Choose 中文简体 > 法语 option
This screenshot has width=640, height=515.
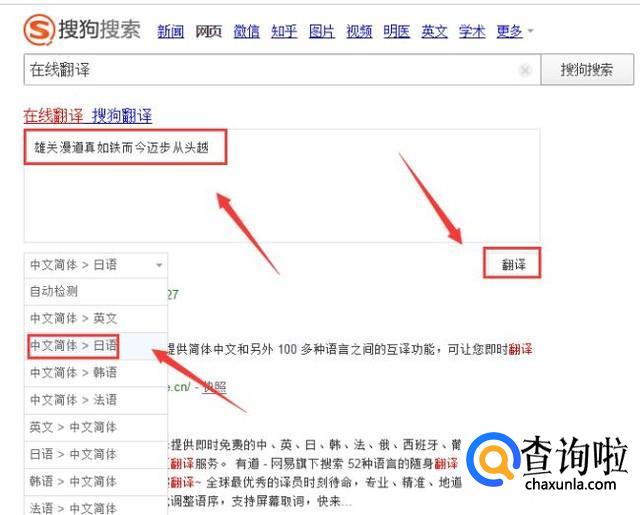click(96, 400)
